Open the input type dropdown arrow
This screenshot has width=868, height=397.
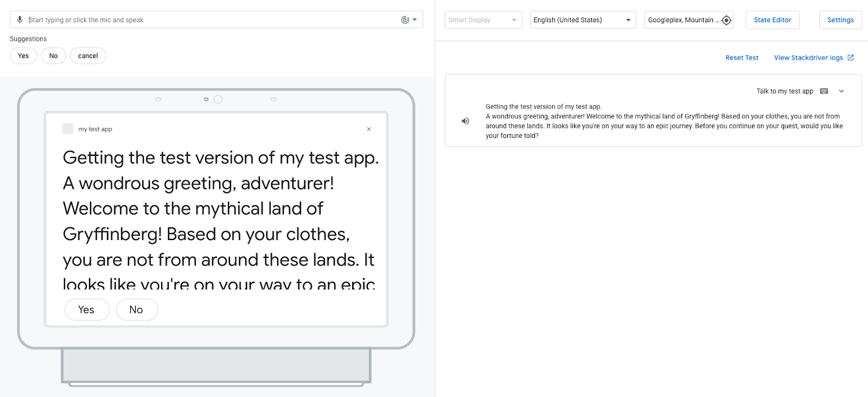coord(415,20)
